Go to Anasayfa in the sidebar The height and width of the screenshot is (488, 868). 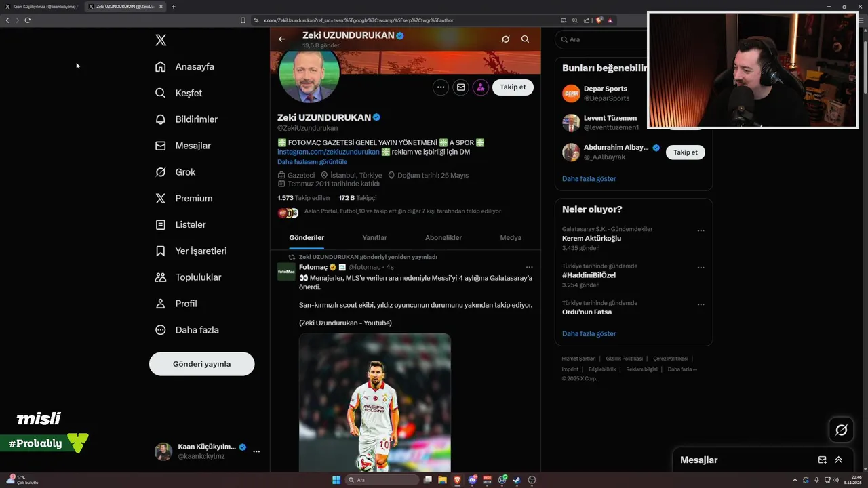(184, 66)
